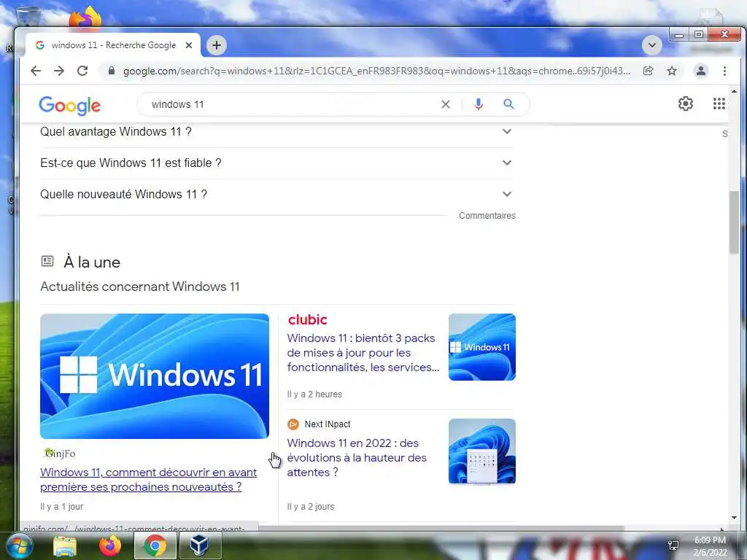Open the Windows Start button
The width and height of the screenshot is (747, 560).
point(19,545)
